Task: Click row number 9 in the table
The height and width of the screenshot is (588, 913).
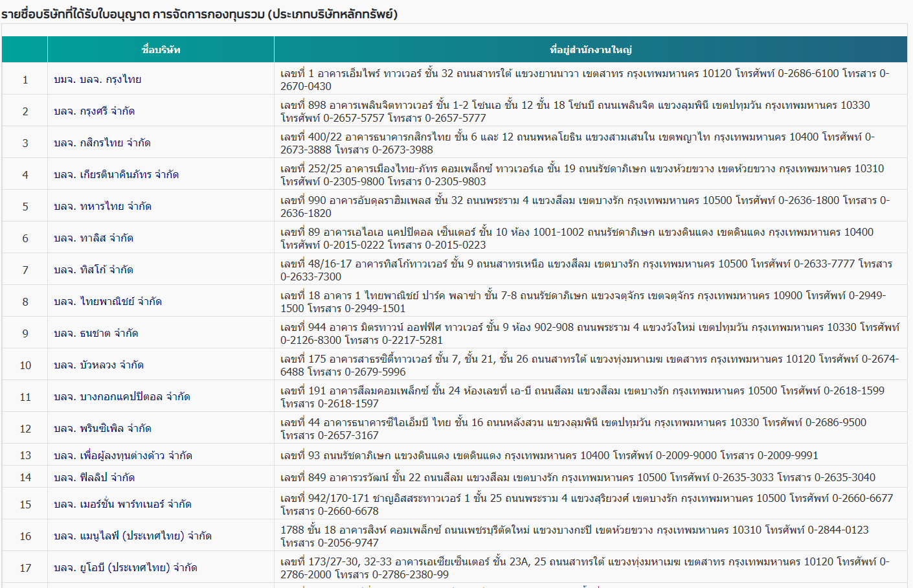Action: pos(25,334)
